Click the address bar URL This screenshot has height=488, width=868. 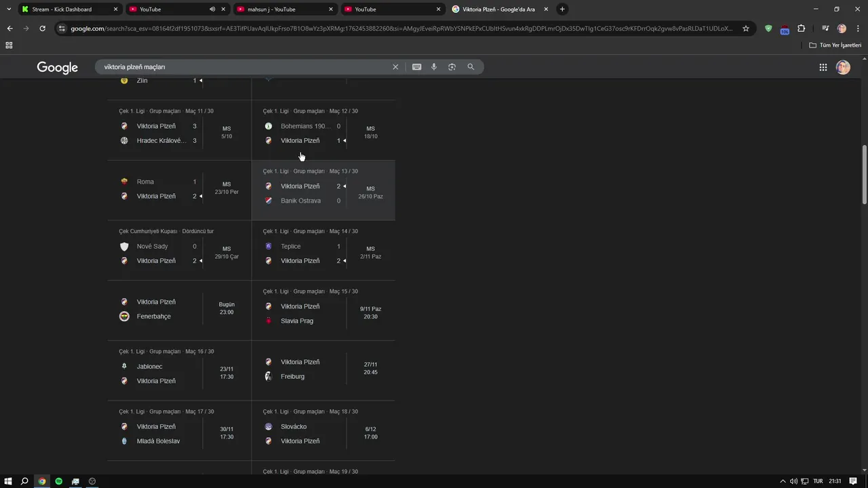point(401,28)
